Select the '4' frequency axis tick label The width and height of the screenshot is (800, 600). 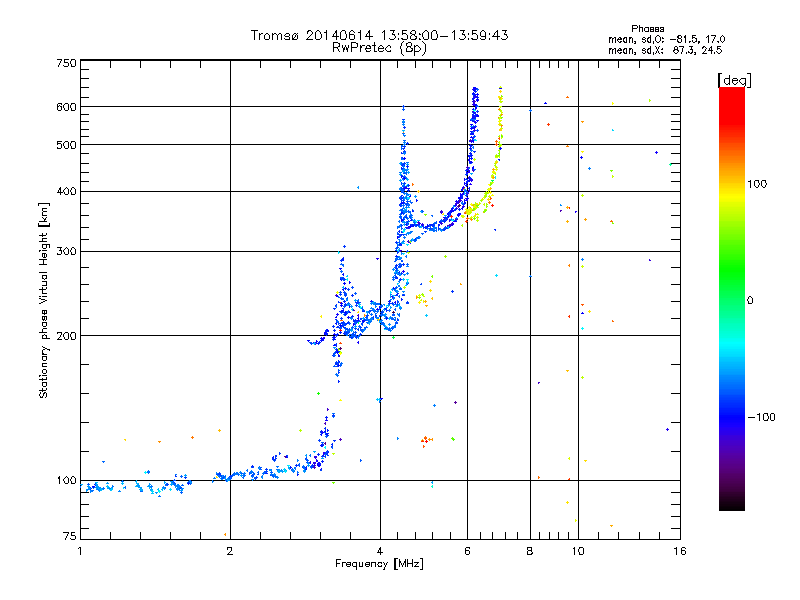(380, 551)
